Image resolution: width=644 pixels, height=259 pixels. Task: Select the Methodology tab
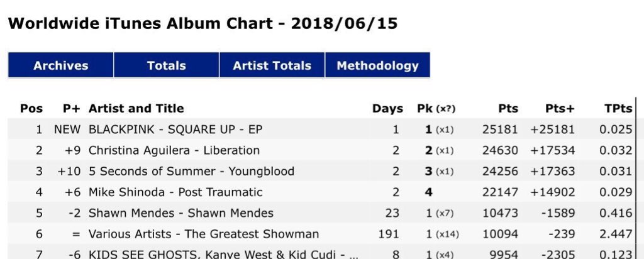[377, 65]
